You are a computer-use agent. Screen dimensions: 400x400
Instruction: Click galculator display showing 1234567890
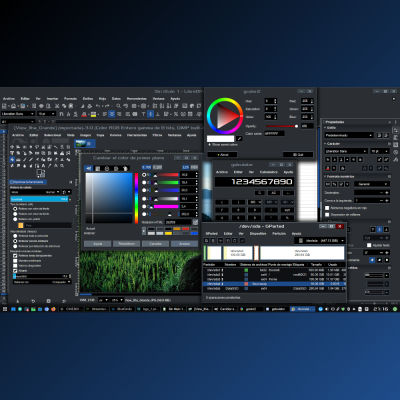[254, 182]
